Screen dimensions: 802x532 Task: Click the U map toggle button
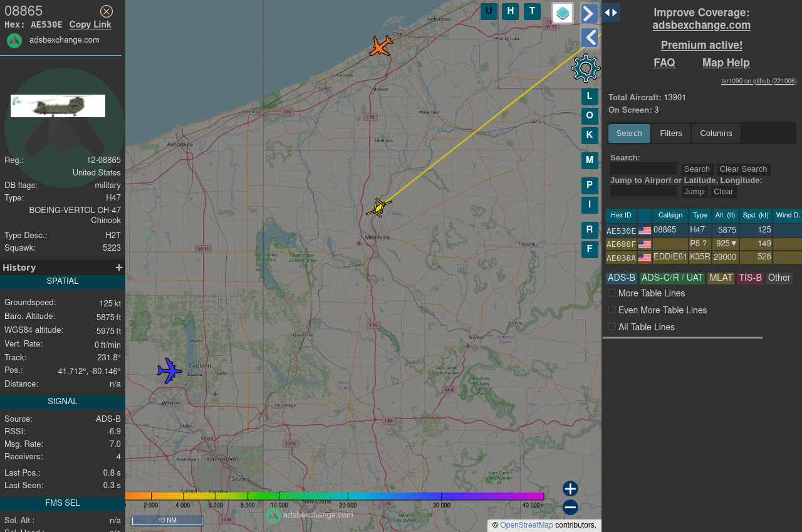point(489,11)
